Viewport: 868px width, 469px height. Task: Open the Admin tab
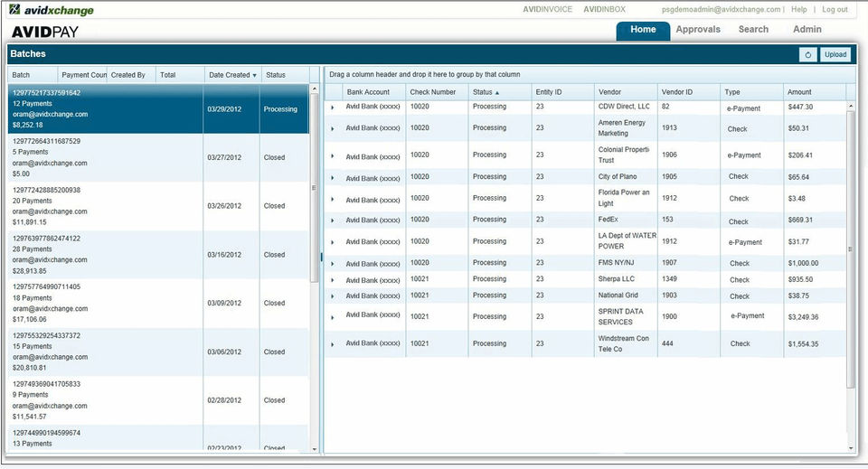pyautogui.click(x=807, y=30)
